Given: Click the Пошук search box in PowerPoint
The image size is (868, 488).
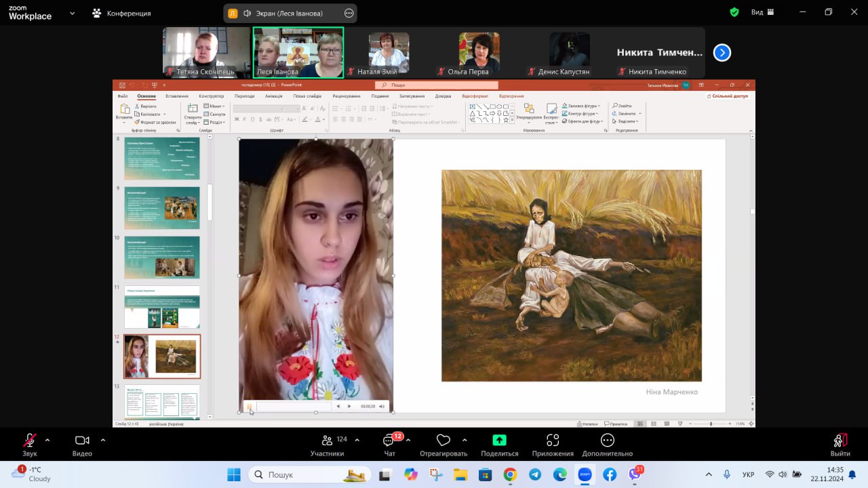Looking at the screenshot, I should pyautogui.click(x=437, y=85).
